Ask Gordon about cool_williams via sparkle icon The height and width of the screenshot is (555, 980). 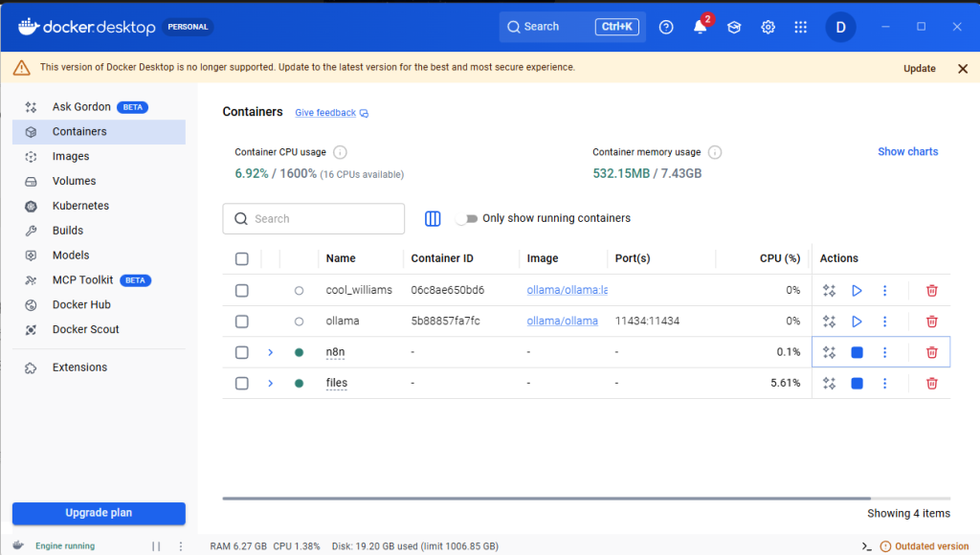click(x=830, y=291)
